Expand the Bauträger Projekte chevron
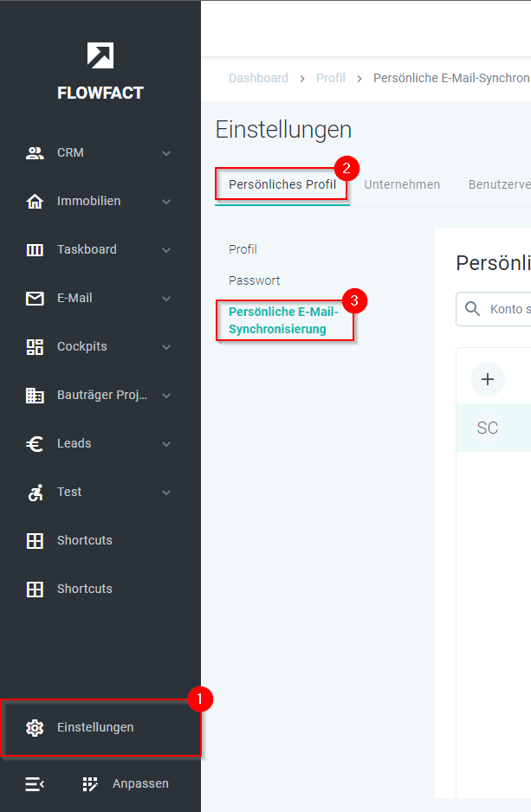Screen dimensions: 531x812 click(166, 396)
